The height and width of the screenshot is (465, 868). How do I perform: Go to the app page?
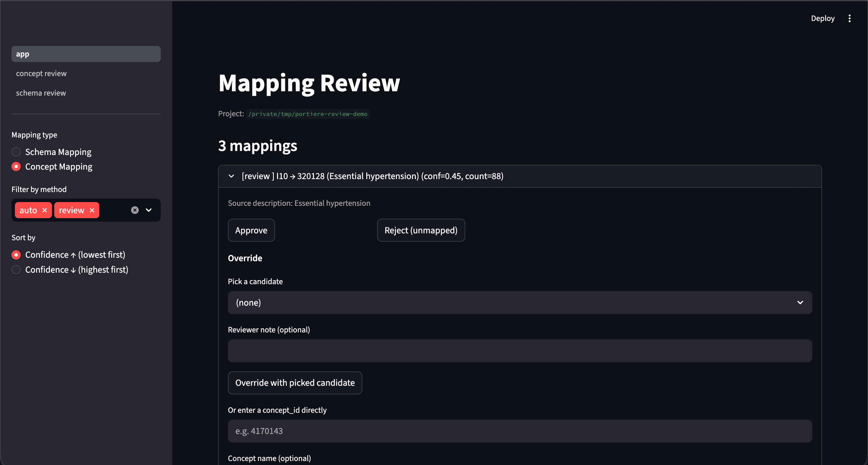pos(86,54)
